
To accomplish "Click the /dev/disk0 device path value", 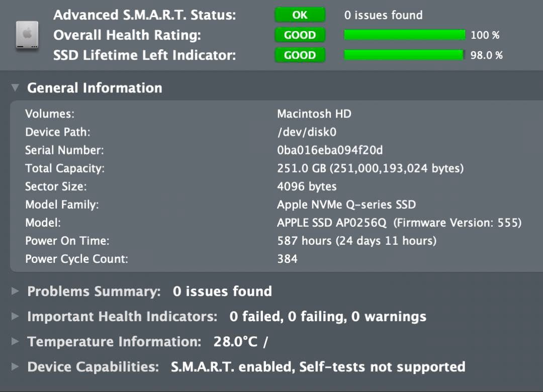I will tap(306, 132).
